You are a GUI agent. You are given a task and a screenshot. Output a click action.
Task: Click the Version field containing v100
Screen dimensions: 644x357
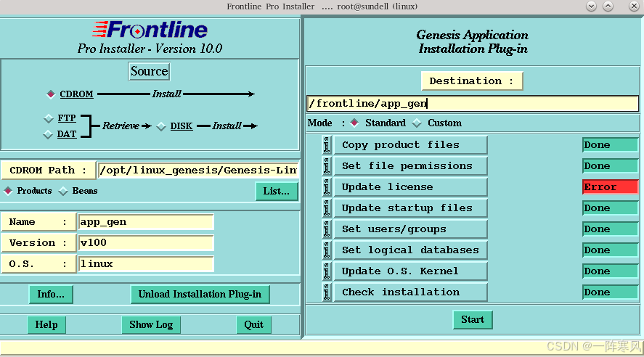point(146,243)
